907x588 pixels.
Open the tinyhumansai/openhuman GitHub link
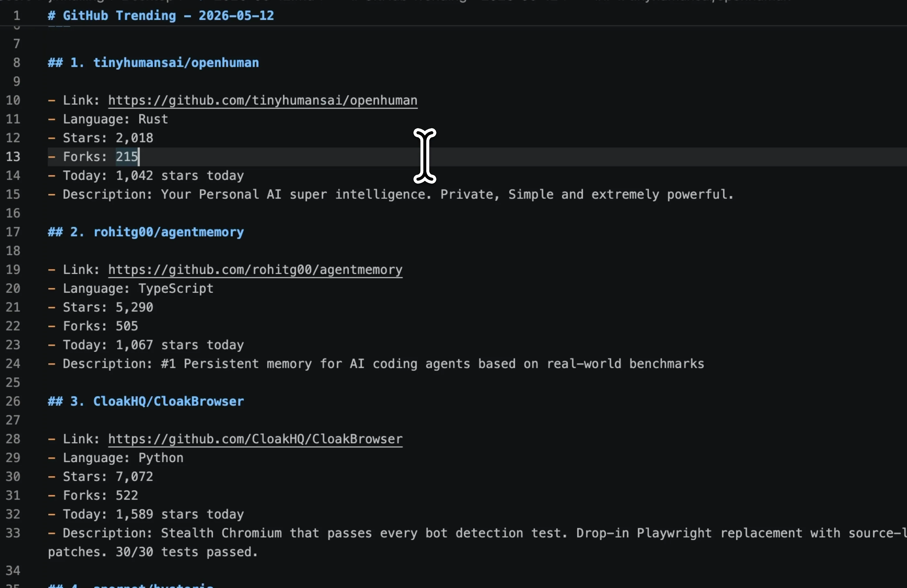(263, 100)
